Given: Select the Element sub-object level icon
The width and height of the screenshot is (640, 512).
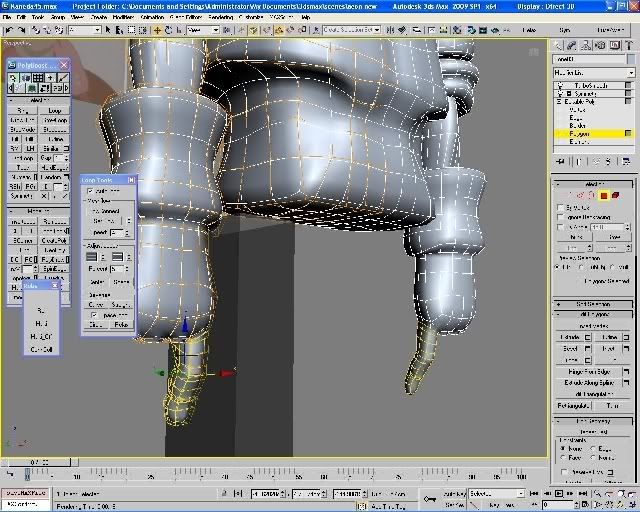Looking at the screenshot, I should tap(616, 195).
